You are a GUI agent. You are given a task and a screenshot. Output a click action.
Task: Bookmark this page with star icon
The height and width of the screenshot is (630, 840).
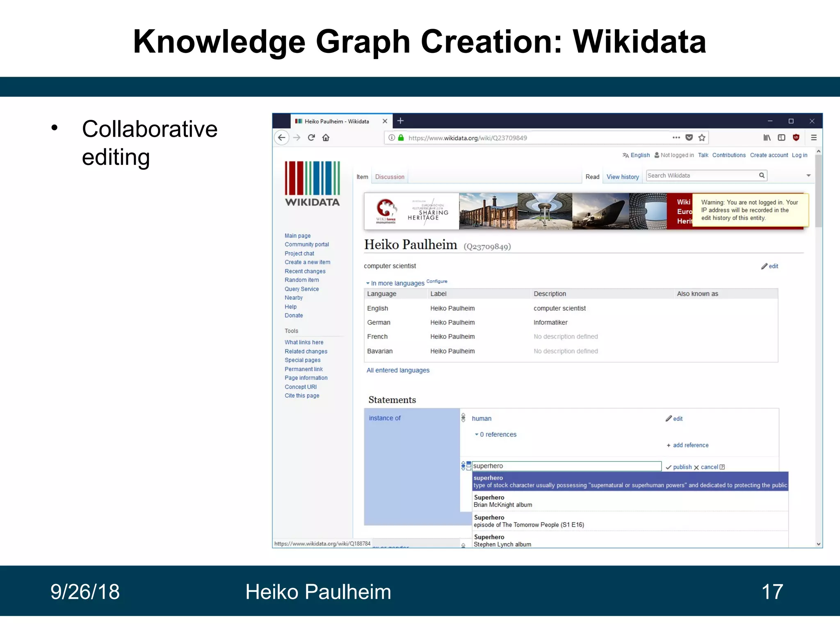click(702, 138)
